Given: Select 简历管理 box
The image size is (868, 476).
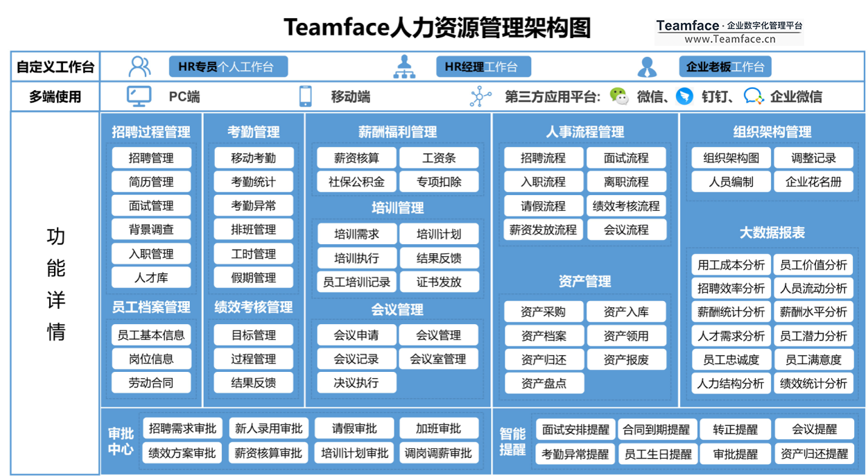Looking at the screenshot, I should pos(151,182).
